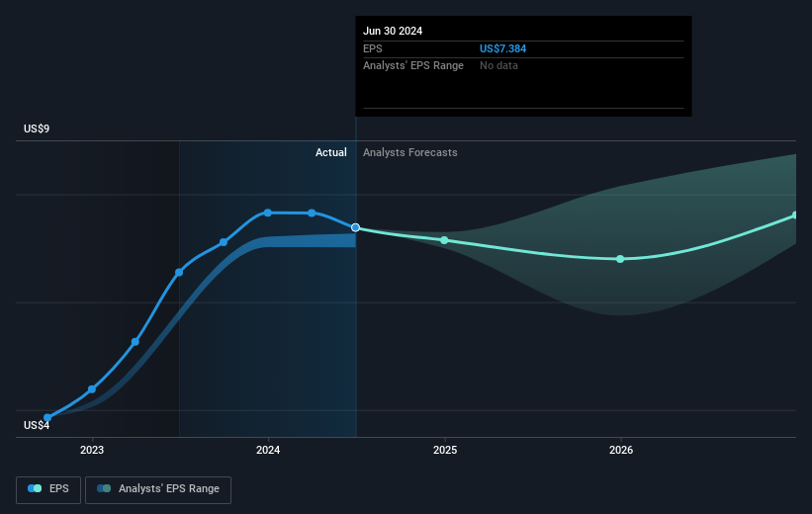
Task: Click the US$4 axis label
Action: pos(37,425)
